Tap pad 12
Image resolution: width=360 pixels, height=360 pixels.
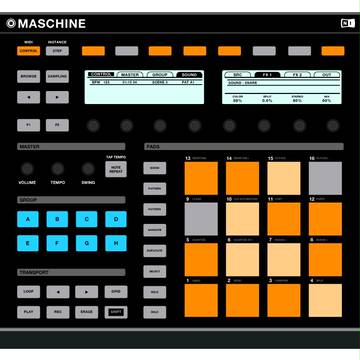(x=325, y=219)
